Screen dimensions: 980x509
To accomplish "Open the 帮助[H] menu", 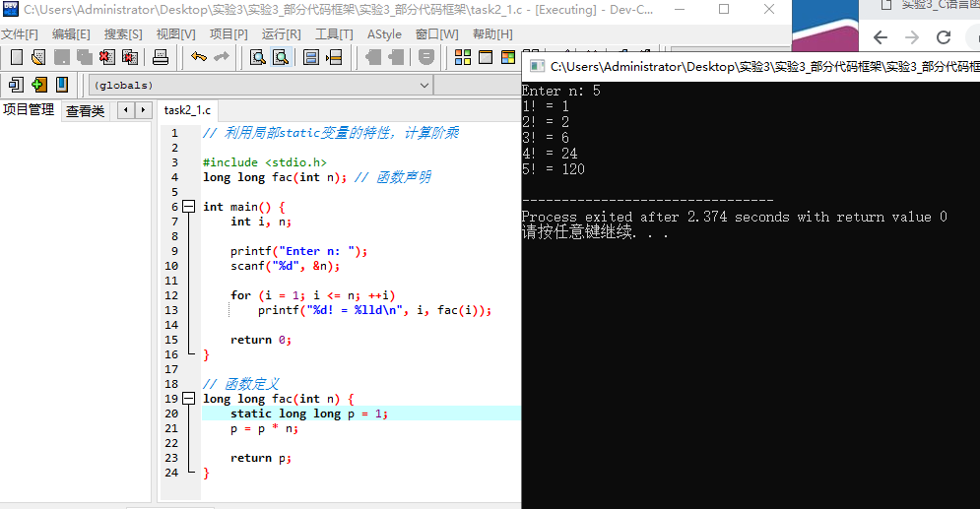I will 492,34.
